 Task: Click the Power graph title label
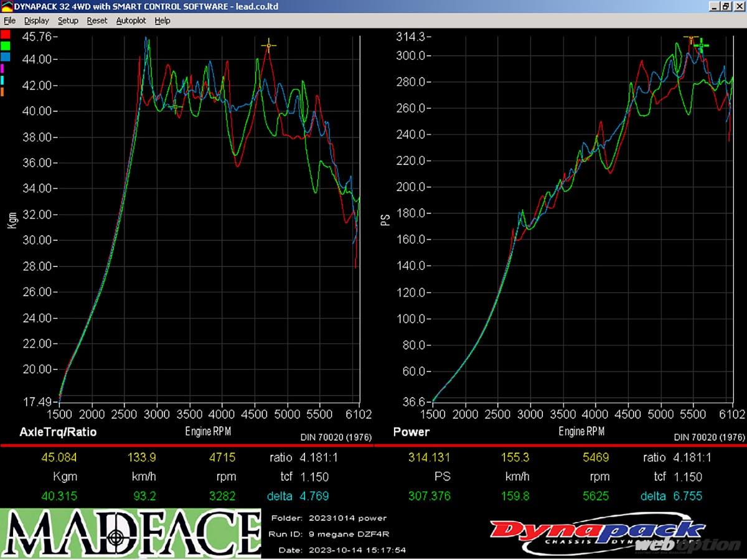pyautogui.click(x=411, y=432)
